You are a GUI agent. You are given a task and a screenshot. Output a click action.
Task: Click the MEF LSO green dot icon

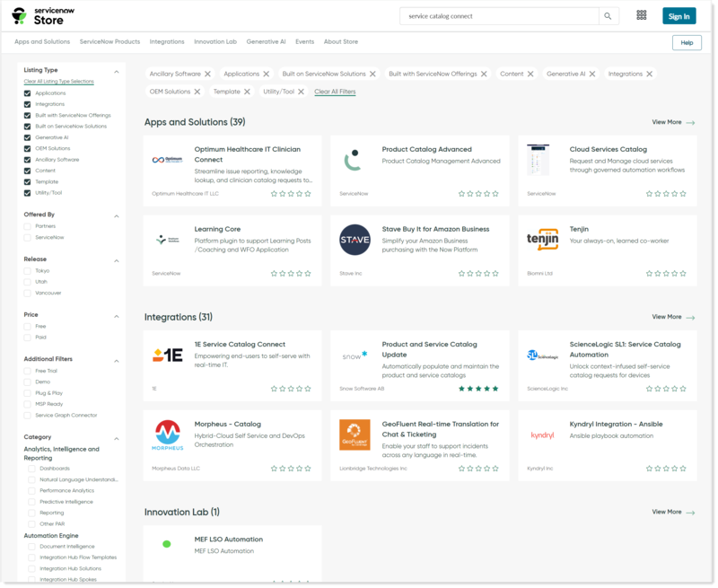(x=167, y=545)
